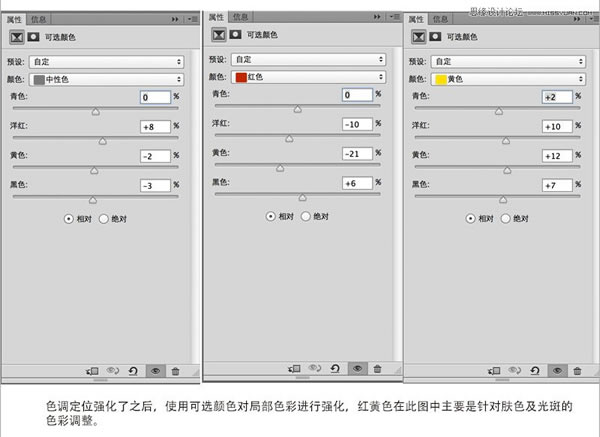The height and width of the screenshot is (437, 600).
Task: Open the Neutrals (中性色) panel's flyout menu
Action: [x=193, y=19]
